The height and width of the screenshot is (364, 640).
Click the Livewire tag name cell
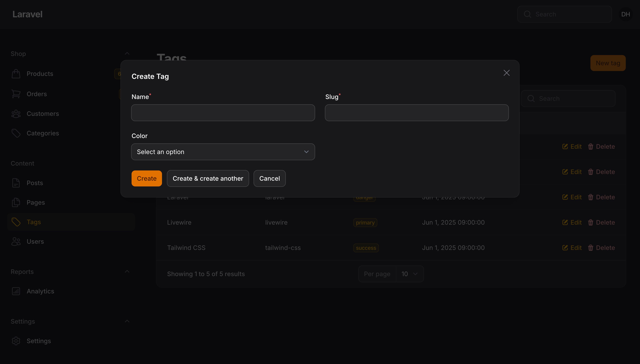pyautogui.click(x=179, y=223)
